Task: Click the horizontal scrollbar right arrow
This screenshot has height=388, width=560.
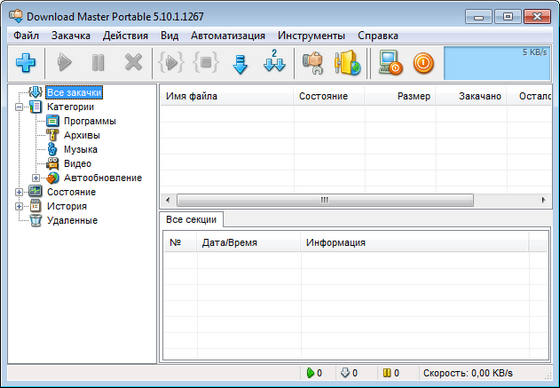Action: coord(544,200)
